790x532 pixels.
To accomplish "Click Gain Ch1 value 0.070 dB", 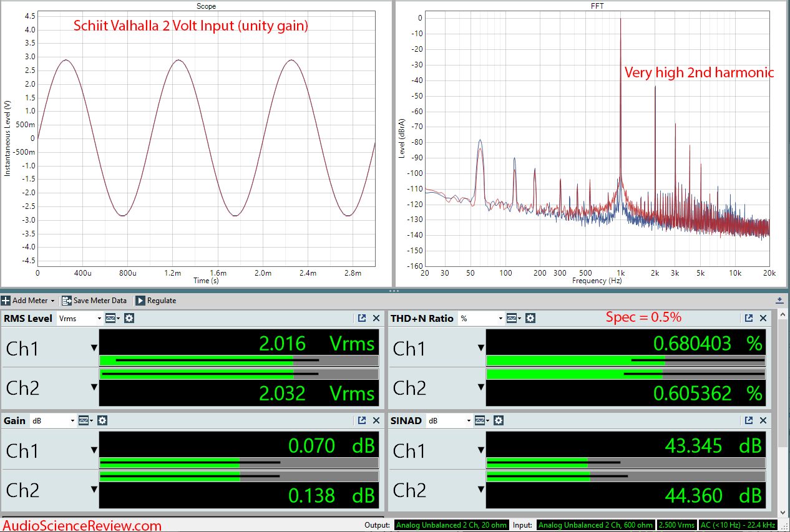I will click(x=331, y=445).
